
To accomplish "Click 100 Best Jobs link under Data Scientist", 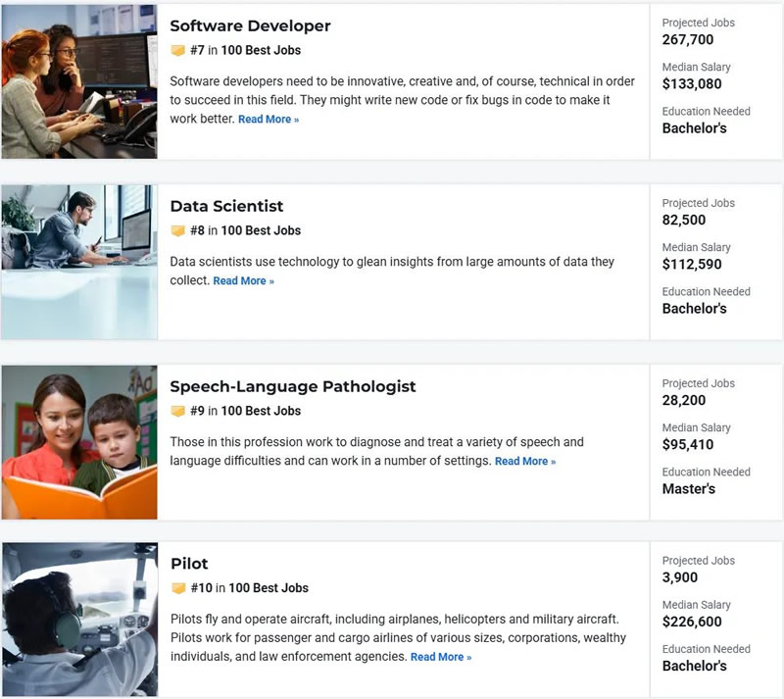I will 261,230.
